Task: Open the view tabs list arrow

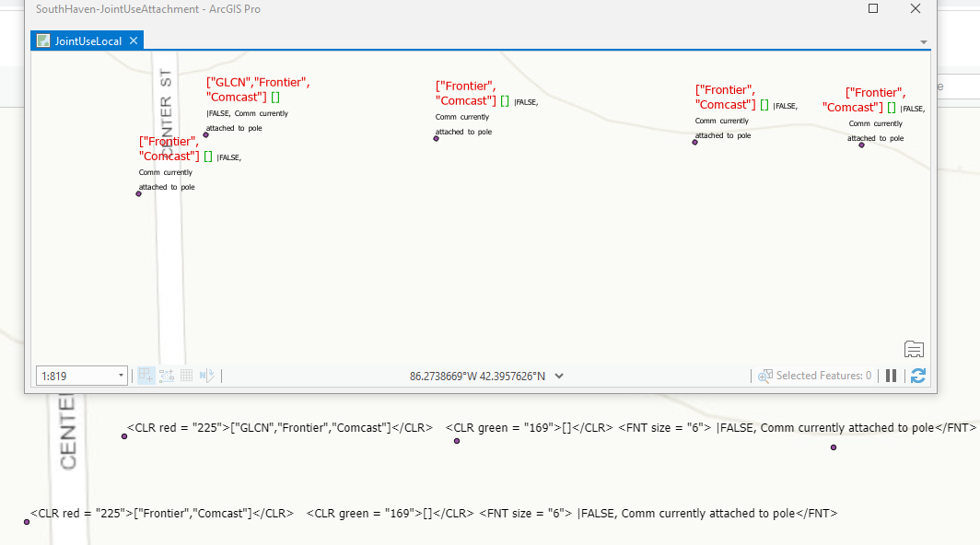Action: (x=923, y=41)
